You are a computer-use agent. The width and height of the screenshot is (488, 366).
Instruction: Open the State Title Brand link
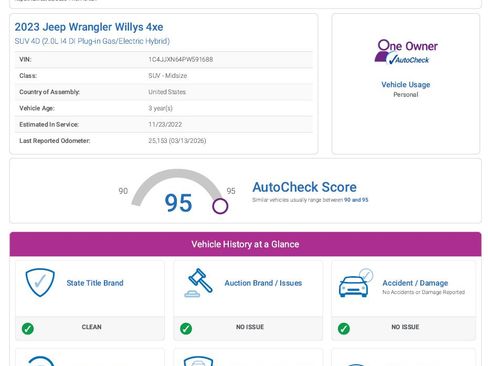[x=95, y=283]
